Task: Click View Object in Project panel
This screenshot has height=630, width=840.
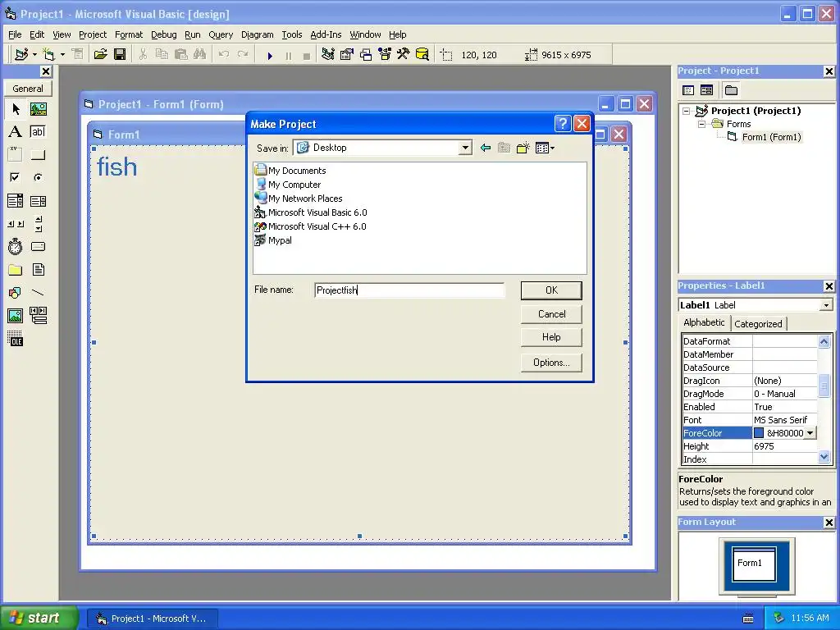Action: [706, 90]
